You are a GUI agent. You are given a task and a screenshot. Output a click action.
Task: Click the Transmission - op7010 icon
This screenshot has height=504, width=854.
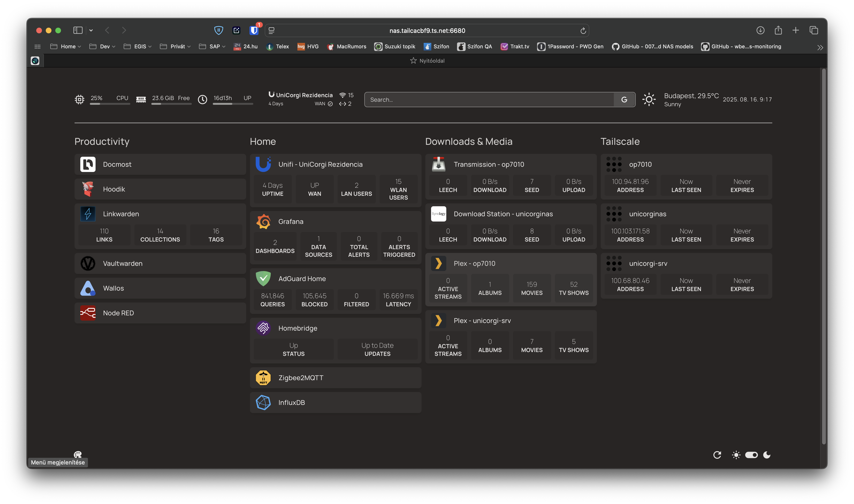pos(438,164)
